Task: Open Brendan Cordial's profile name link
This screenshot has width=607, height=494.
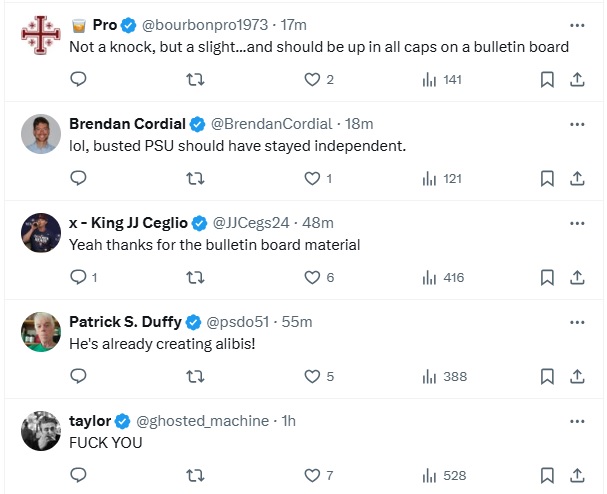Action: pyautogui.click(x=127, y=124)
